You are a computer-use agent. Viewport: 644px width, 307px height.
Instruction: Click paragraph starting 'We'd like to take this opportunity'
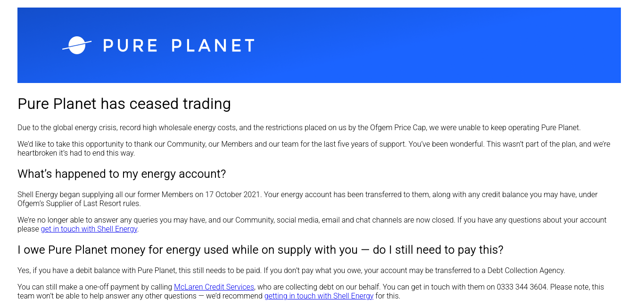(x=314, y=149)
